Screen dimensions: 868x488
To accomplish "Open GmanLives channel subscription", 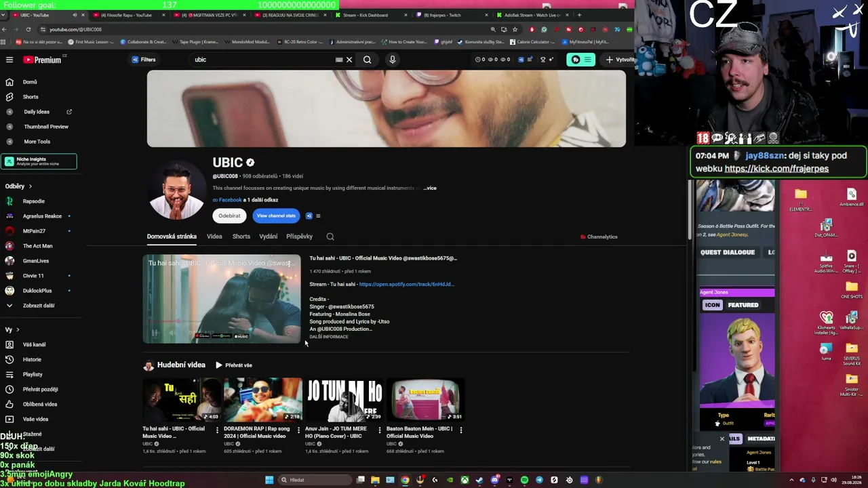I will click(x=35, y=261).
